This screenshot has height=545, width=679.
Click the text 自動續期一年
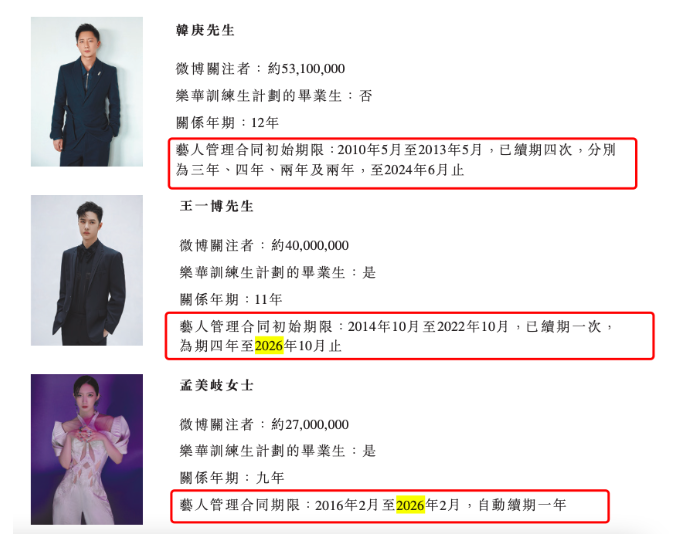[x=522, y=505]
